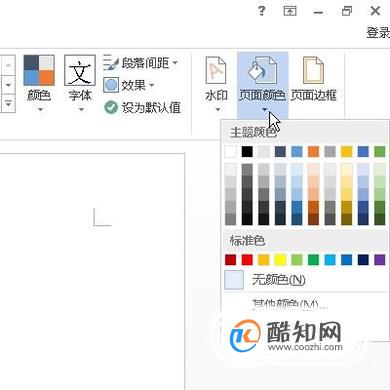This screenshot has width=390, height=390.
Task: Select the light blue standard color
Action: coord(330,260)
